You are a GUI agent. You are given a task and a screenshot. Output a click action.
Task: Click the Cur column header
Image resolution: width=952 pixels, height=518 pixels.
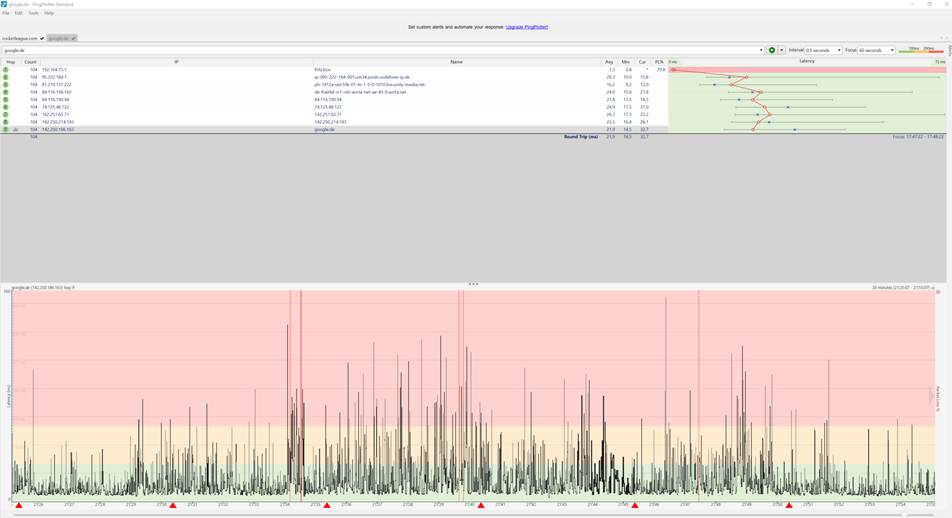pyautogui.click(x=642, y=62)
